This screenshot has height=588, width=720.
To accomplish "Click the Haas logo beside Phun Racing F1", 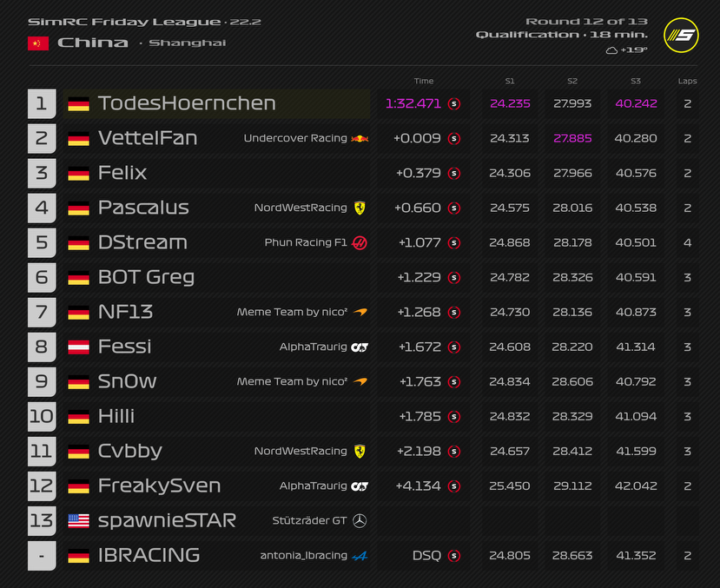I will tap(360, 242).
